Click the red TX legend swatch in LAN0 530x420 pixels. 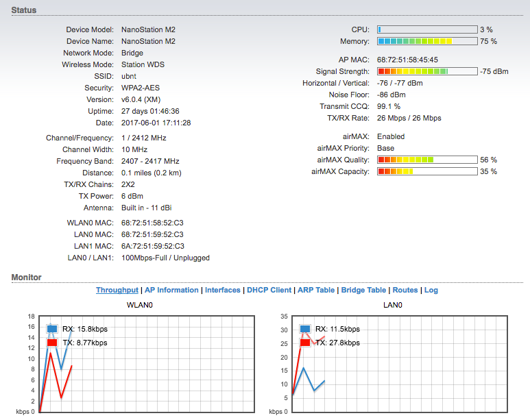click(x=304, y=343)
